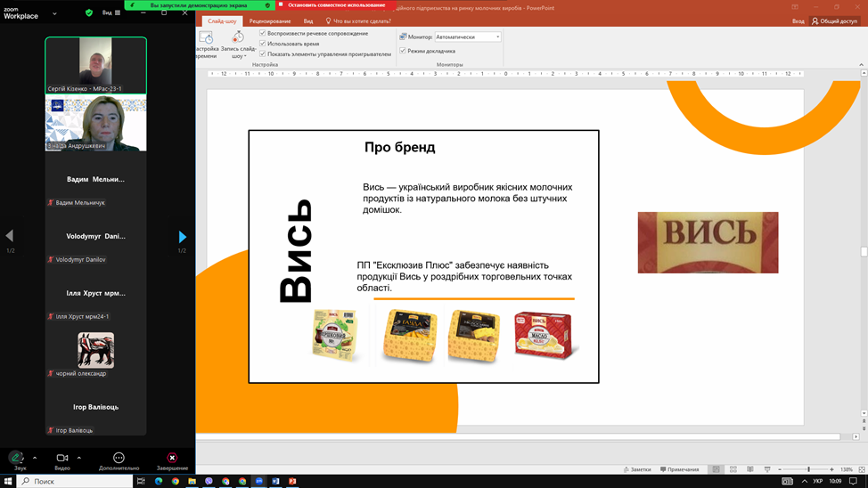Select Зінаїда Андрушкевич's video thumbnail
The width and height of the screenshot is (868, 488).
[x=95, y=123]
